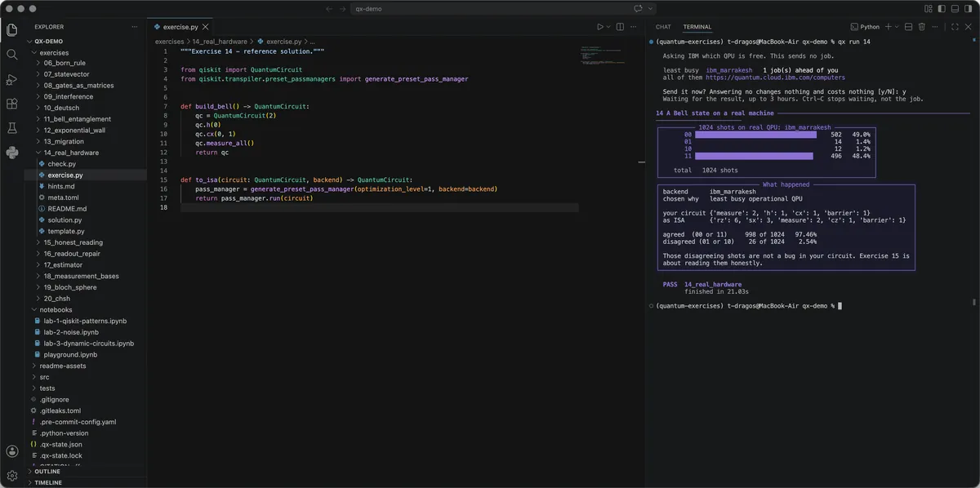Open Explorer views and more actions menu
Viewport: 980px width, 488px height.
tap(136, 27)
